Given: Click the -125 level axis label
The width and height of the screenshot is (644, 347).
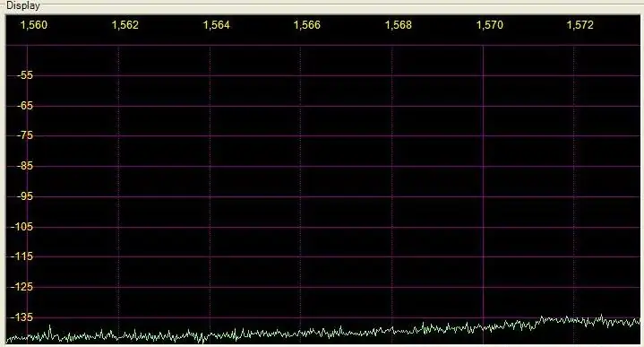Looking at the screenshot, I should (x=22, y=287).
